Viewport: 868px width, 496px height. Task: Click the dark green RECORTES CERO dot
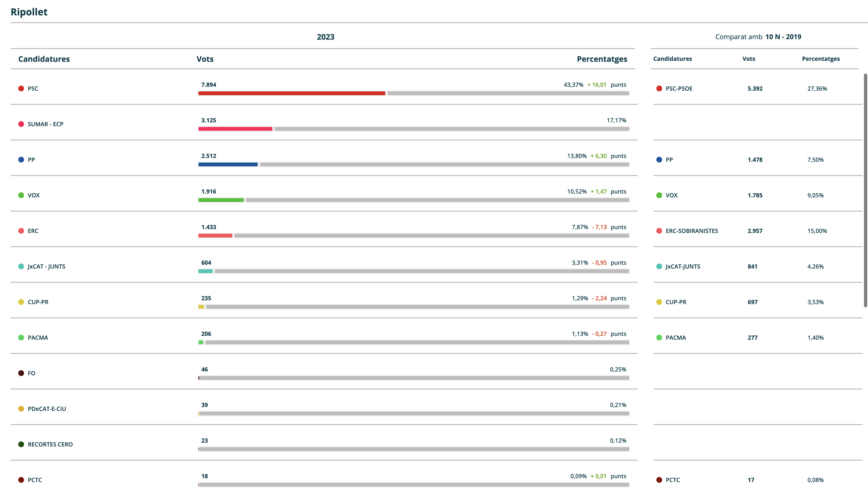point(21,445)
